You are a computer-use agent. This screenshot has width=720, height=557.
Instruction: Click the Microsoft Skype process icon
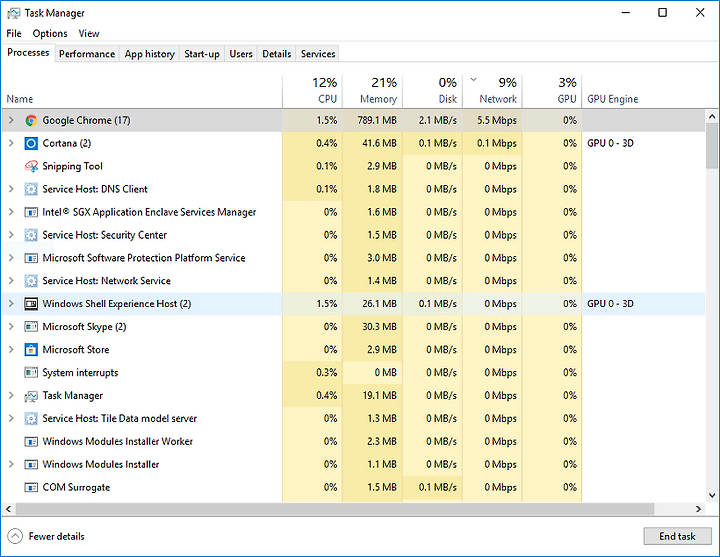31,326
